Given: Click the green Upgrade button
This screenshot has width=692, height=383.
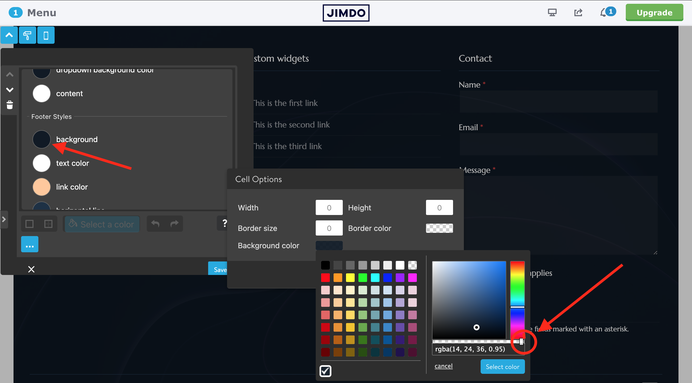Looking at the screenshot, I should point(654,13).
